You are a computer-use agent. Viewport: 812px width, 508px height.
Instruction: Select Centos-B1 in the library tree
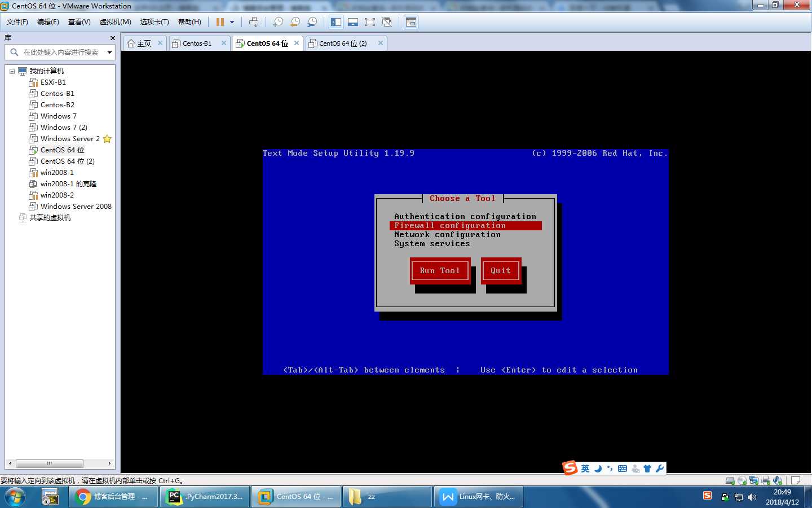[58, 94]
